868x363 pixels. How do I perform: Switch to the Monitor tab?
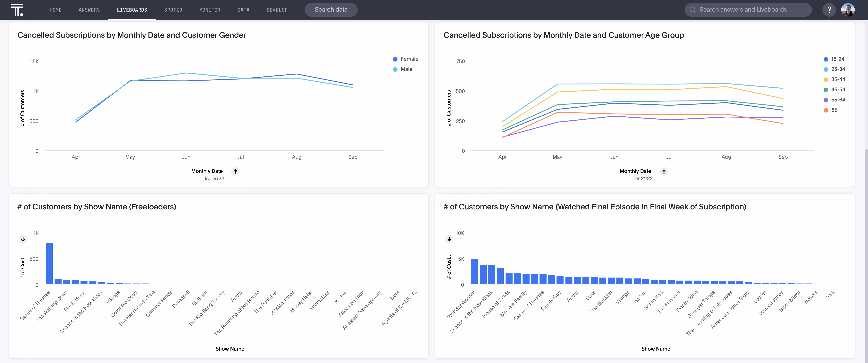point(210,10)
